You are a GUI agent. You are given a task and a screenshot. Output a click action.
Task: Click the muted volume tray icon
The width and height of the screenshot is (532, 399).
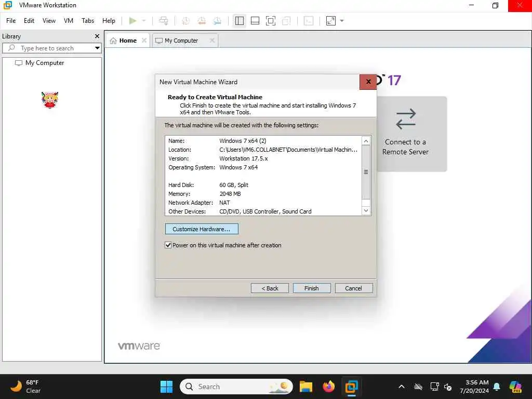click(448, 387)
